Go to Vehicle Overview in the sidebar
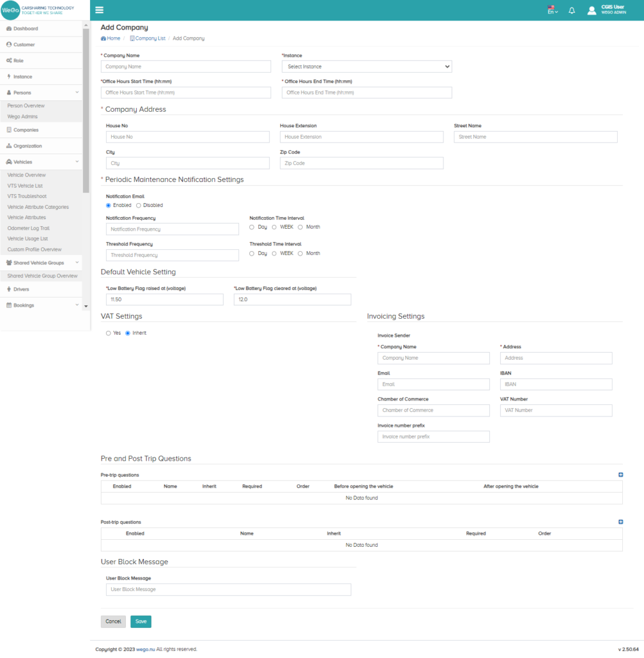 click(x=26, y=175)
